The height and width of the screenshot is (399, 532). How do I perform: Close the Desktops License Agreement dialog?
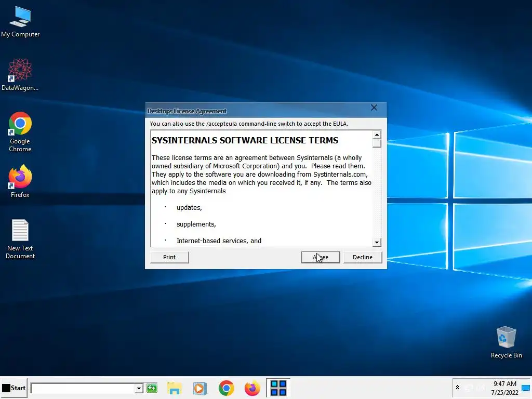(374, 108)
